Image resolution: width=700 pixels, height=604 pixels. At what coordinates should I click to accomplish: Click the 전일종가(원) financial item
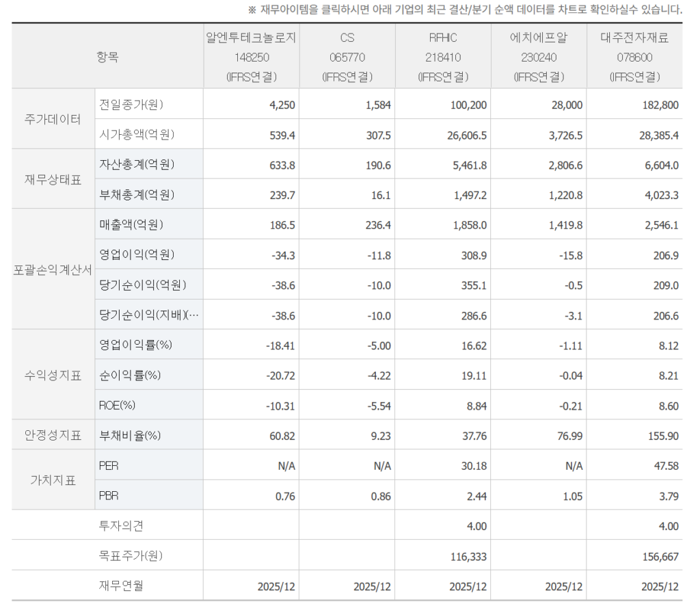point(131,104)
